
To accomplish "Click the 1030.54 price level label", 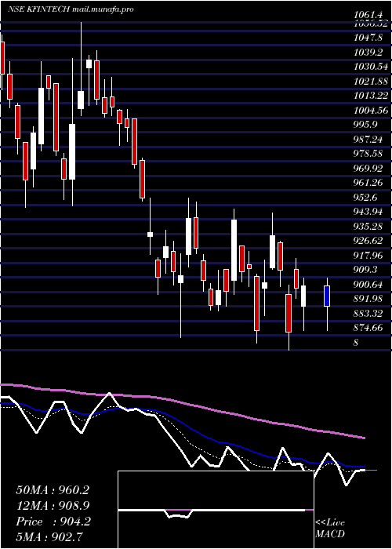I will (x=371, y=67).
